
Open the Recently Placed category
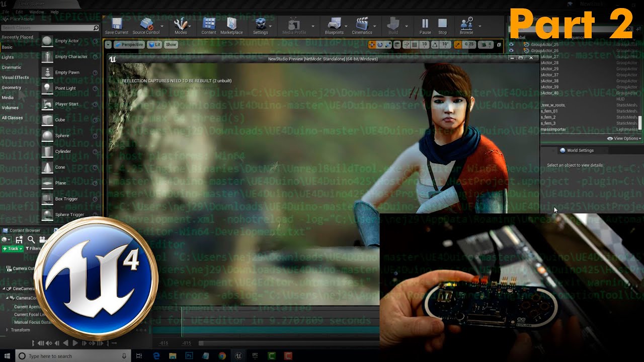[x=18, y=37]
